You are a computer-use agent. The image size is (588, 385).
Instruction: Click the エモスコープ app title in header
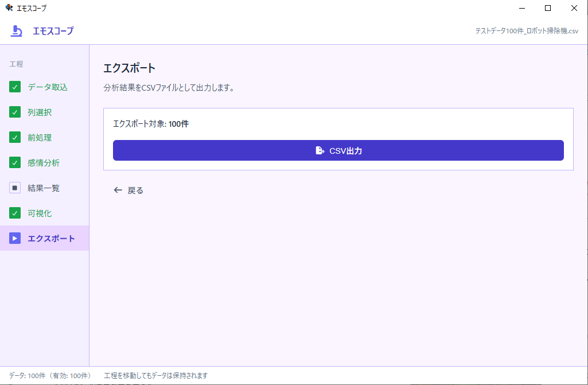click(53, 31)
